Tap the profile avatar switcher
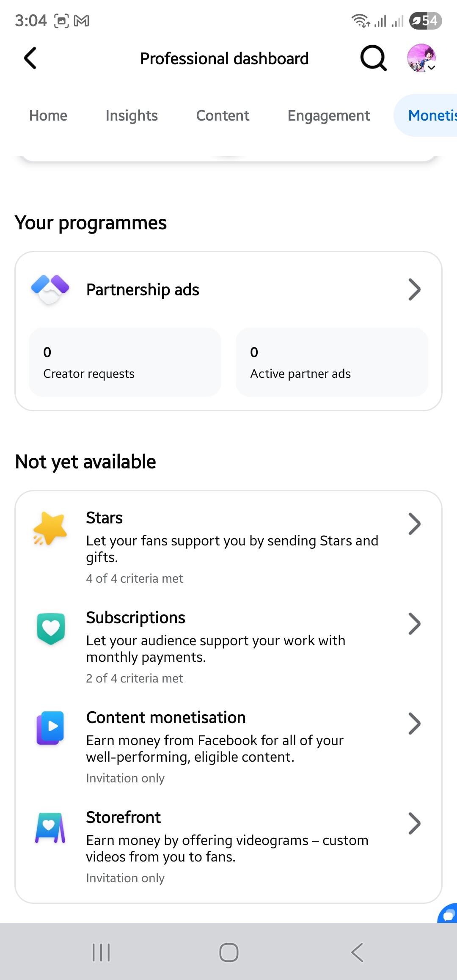Screen dimensions: 457x980 [421, 58]
